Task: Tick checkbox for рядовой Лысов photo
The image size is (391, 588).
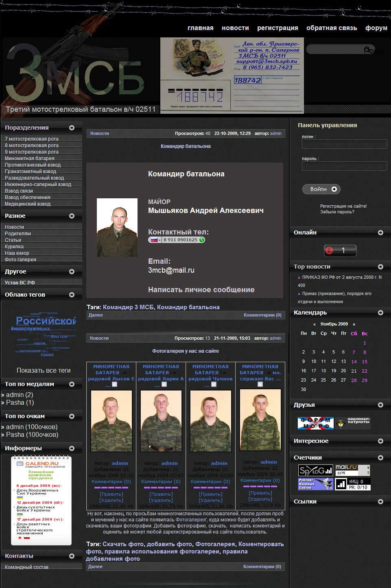Action: [x=115, y=384]
